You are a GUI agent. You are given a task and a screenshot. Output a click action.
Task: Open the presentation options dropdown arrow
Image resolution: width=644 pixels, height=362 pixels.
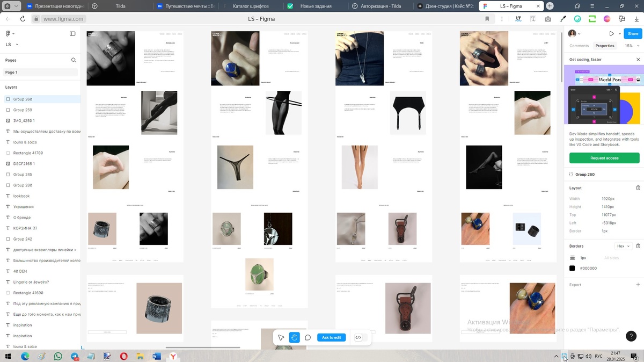[x=620, y=33]
